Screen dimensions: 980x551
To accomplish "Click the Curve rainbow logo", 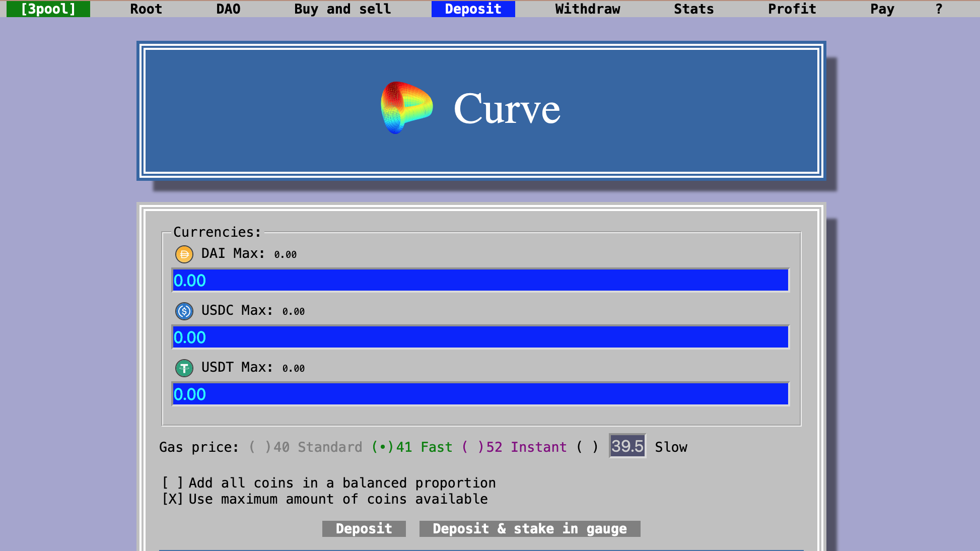I will click(406, 108).
